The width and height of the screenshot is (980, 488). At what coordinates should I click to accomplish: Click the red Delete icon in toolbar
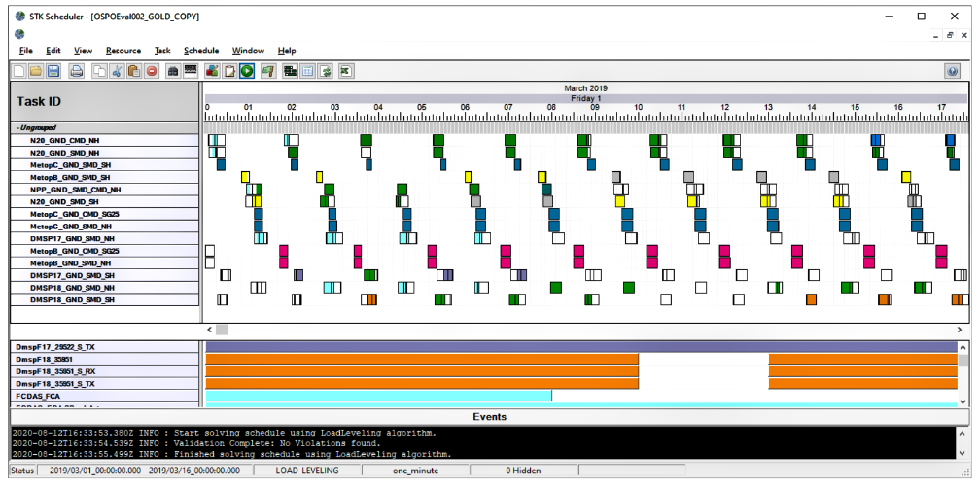click(x=152, y=71)
